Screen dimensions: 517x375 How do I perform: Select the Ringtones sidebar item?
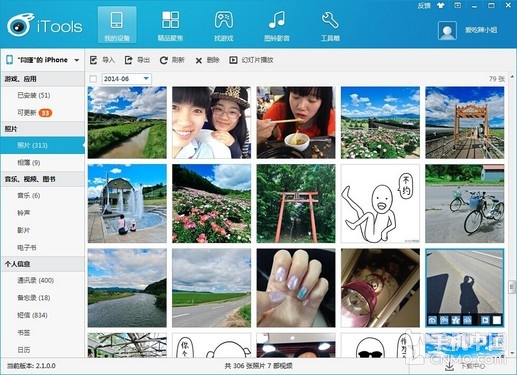(x=43, y=213)
